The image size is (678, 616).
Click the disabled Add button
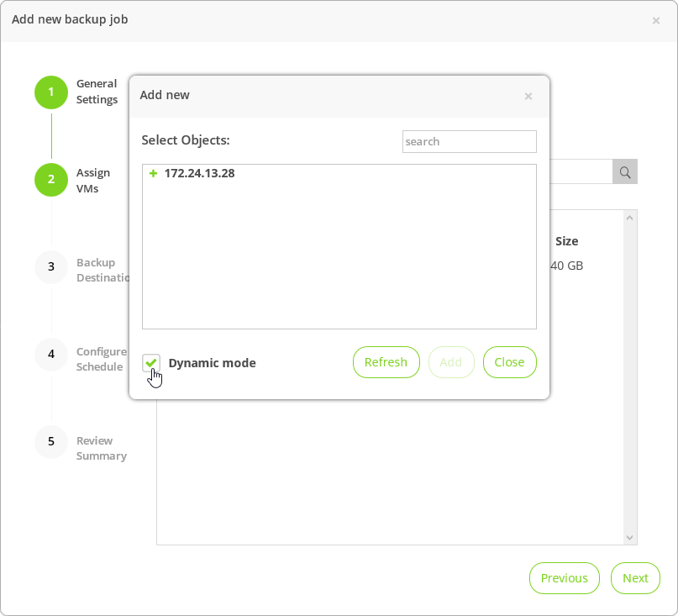451,362
